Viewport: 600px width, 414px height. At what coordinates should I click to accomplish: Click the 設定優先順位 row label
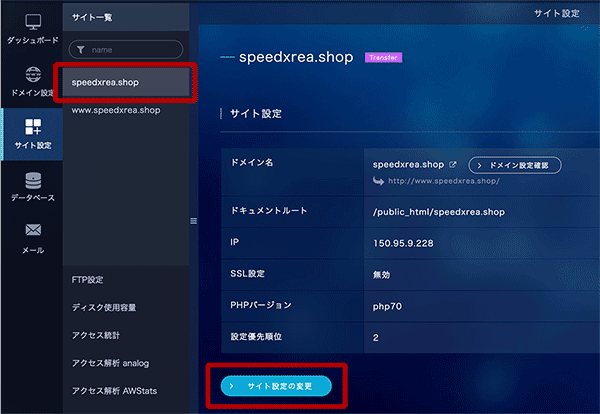[x=256, y=336]
